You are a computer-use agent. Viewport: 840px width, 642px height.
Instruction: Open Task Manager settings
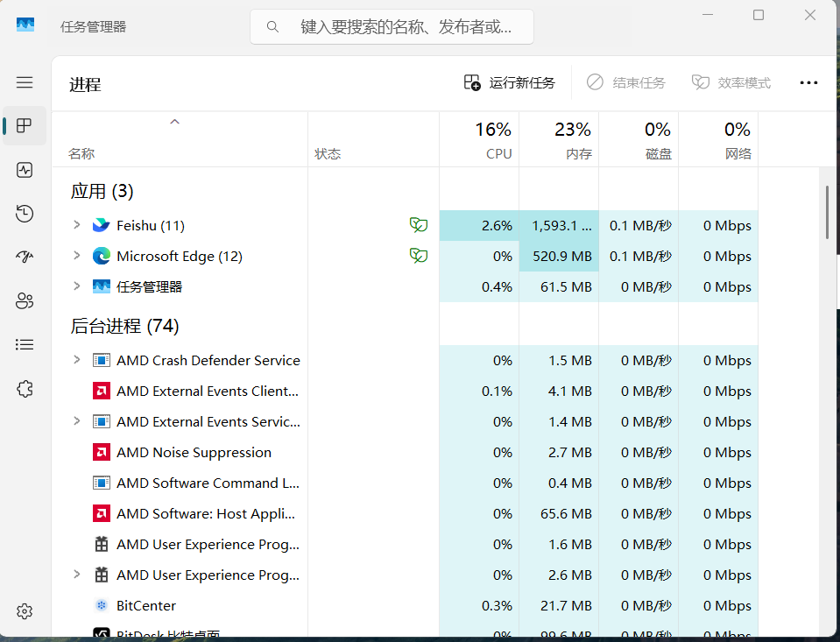point(25,611)
